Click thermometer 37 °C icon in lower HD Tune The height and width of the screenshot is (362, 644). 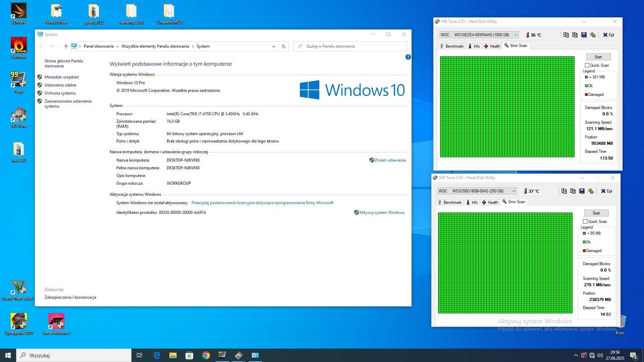[x=525, y=191]
